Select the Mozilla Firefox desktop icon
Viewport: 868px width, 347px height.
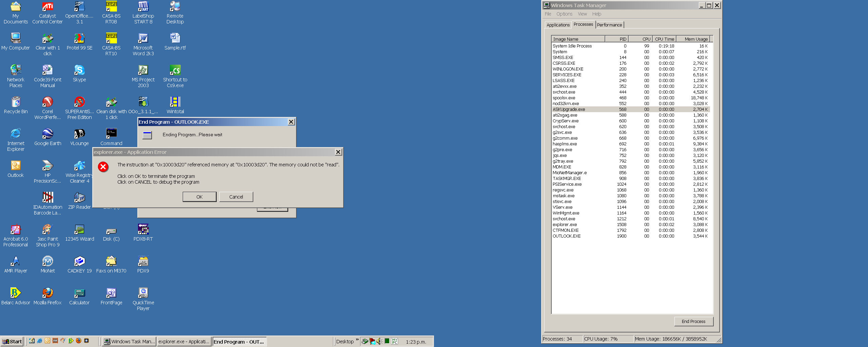pyautogui.click(x=47, y=297)
